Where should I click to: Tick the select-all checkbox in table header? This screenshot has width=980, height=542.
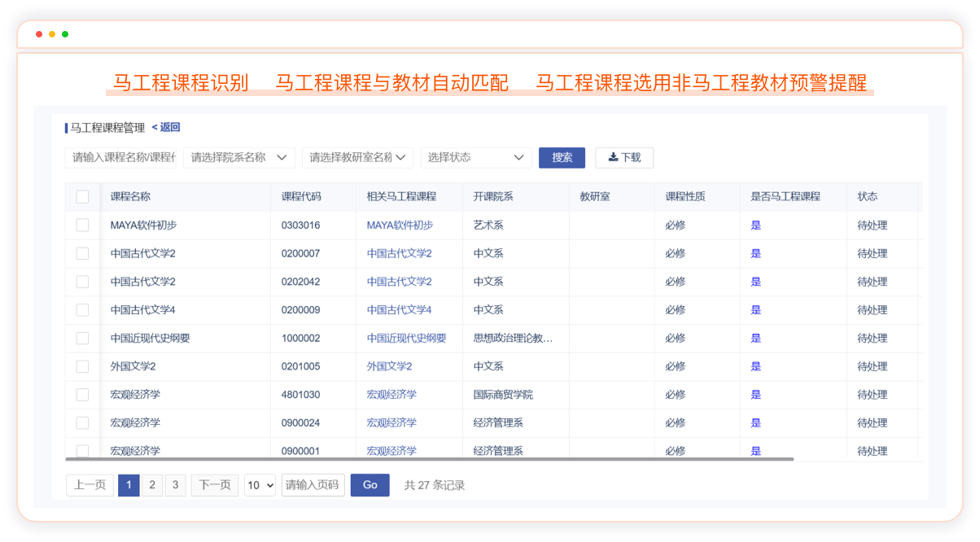point(82,197)
